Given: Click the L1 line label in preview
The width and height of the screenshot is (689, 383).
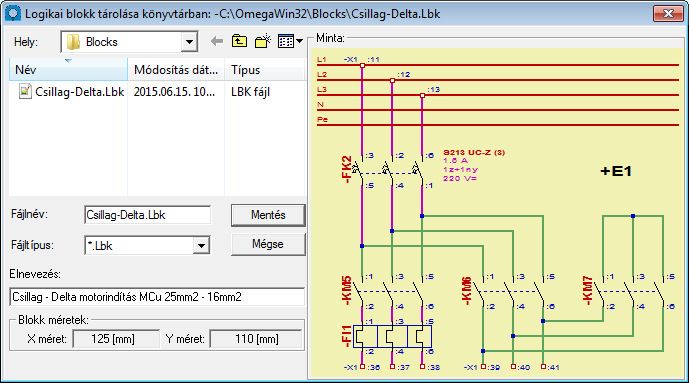Looking at the screenshot, I should click(x=322, y=59).
